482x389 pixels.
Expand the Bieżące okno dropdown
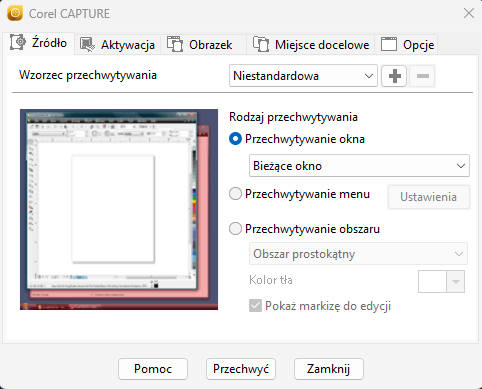pyautogui.click(x=359, y=166)
